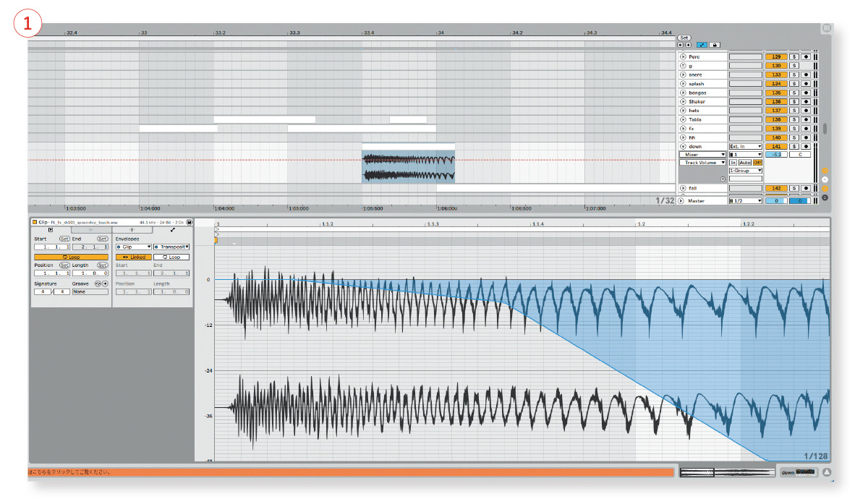Click the Master track play icon
This screenshot has width=868, height=499.
pos(681,201)
